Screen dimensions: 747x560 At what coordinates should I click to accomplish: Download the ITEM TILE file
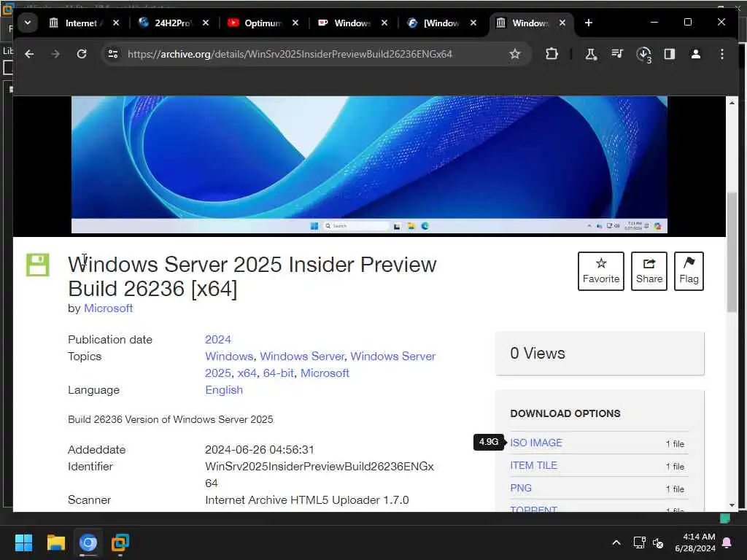tap(533, 465)
